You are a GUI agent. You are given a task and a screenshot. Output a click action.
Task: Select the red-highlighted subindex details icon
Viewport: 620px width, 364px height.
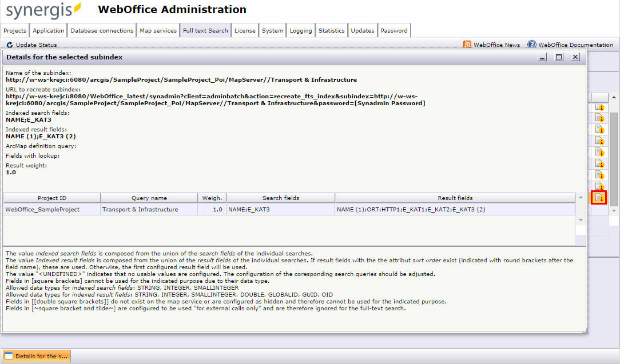[599, 197]
